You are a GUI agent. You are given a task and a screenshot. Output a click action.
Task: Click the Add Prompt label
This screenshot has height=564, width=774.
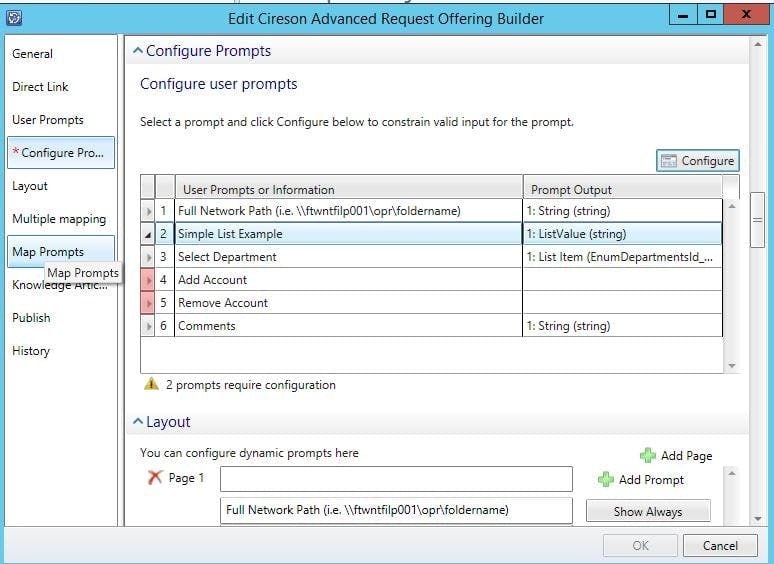652,480
